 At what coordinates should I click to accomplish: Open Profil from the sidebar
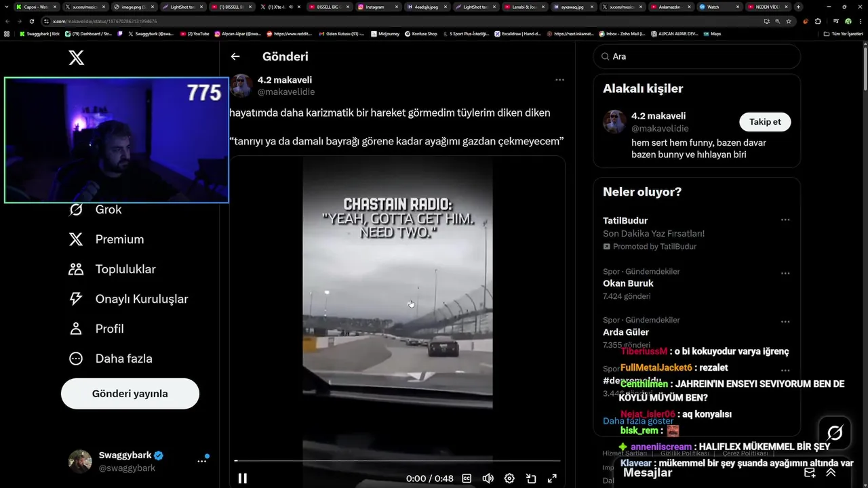coord(96,329)
